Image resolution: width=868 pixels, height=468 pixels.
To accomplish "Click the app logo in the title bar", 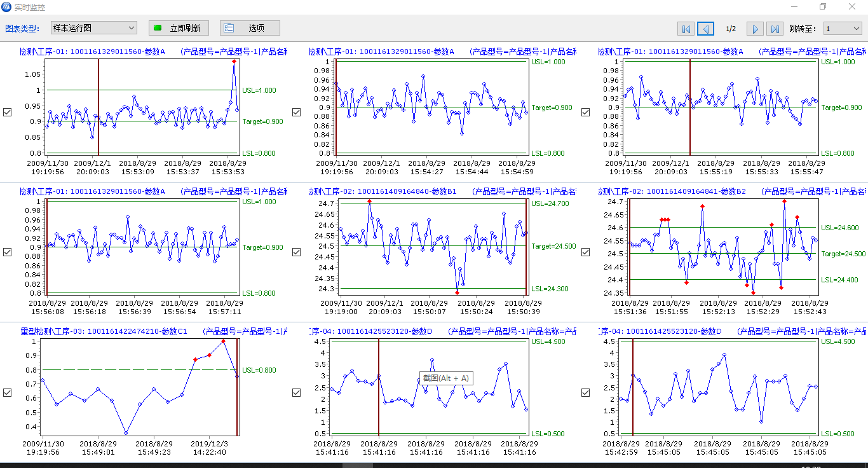I will pyautogui.click(x=7, y=7).
